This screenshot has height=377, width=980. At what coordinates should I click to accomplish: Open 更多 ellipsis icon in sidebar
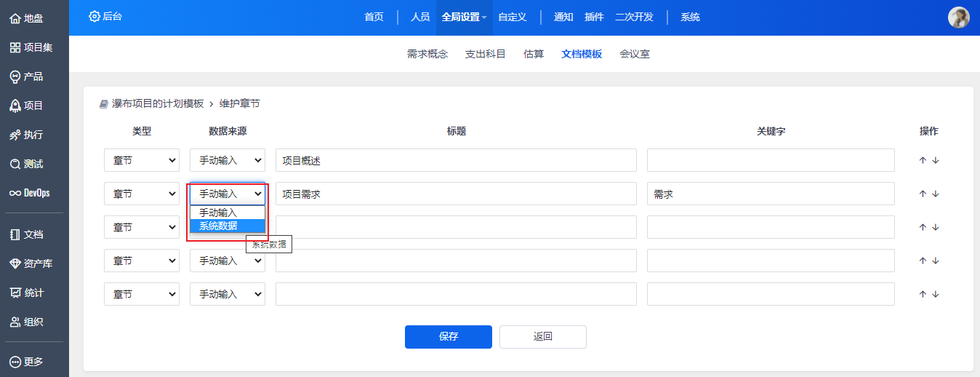15,362
